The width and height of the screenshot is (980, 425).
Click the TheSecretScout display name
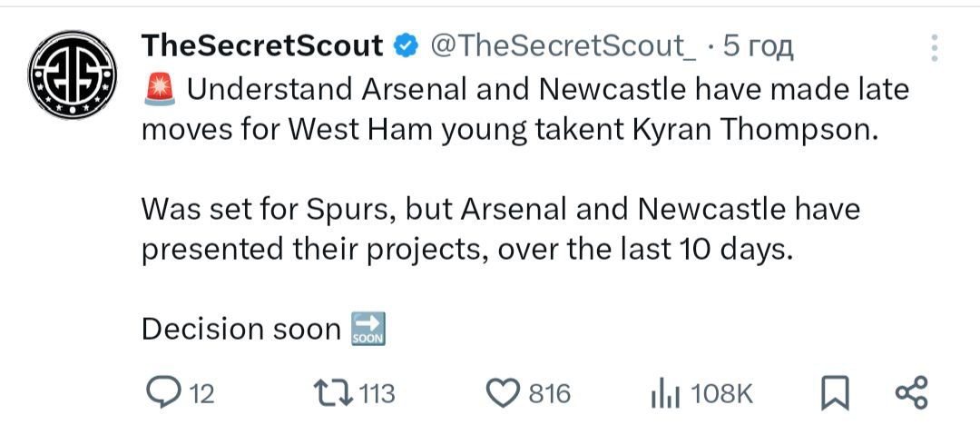262,45
